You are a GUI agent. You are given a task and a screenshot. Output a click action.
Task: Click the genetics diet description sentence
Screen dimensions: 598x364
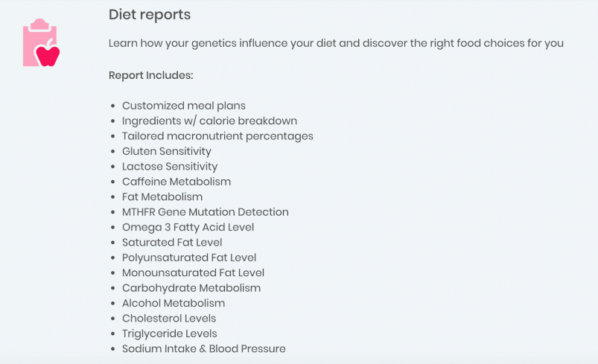[x=336, y=43]
